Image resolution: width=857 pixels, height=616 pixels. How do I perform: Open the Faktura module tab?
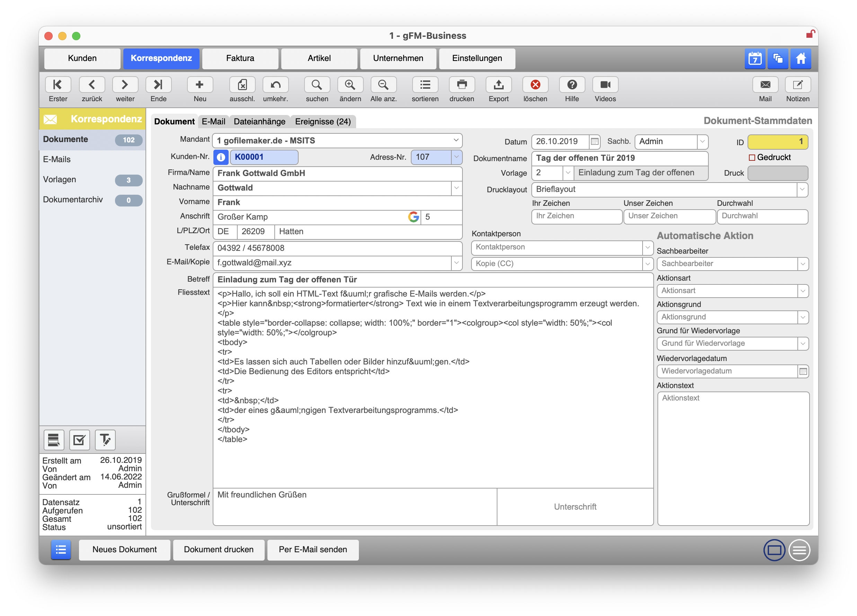point(240,59)
